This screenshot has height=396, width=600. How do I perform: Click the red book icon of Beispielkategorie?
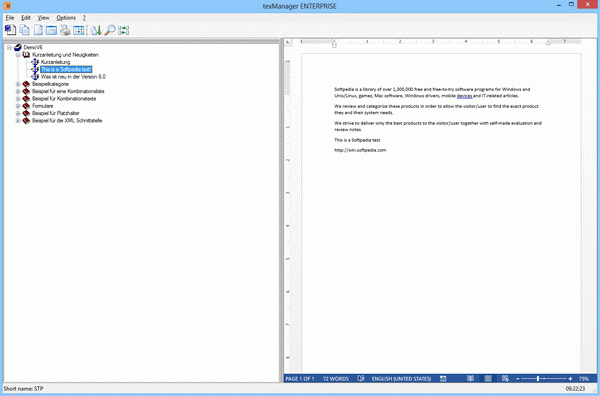(x=26, y=84)
